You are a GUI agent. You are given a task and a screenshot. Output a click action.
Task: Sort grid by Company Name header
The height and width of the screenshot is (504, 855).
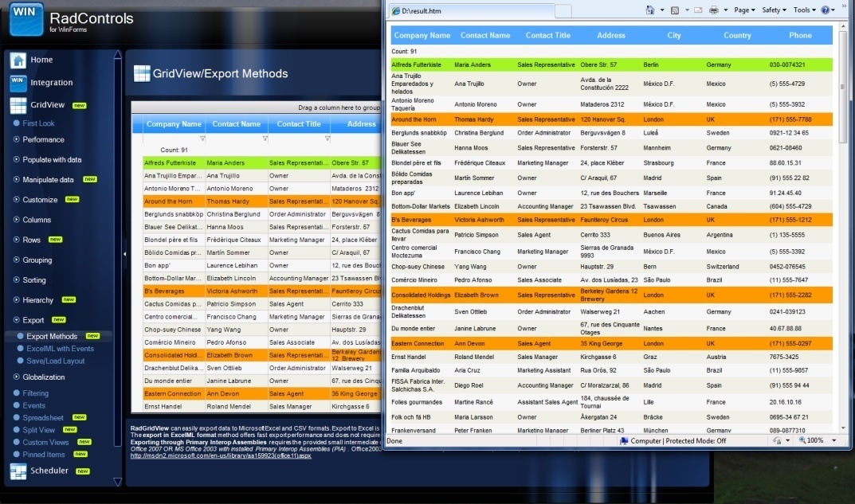click(x=174, y=124)
